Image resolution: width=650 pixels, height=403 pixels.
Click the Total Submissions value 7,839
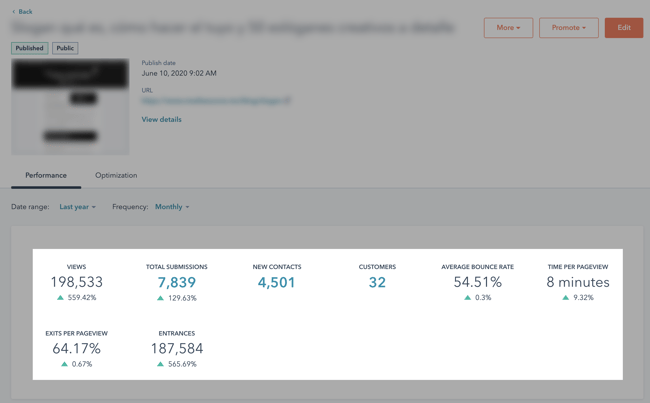(177, 282)
